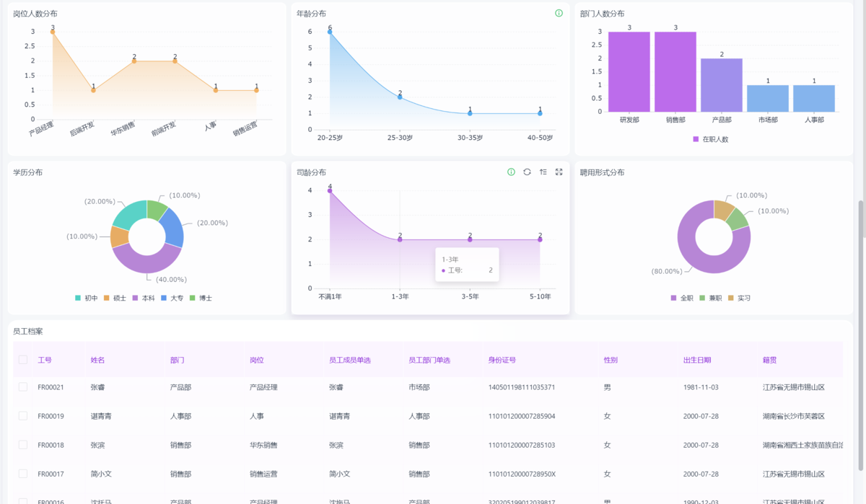Click employee ID FR00019 cell

(x=51, y=416)
